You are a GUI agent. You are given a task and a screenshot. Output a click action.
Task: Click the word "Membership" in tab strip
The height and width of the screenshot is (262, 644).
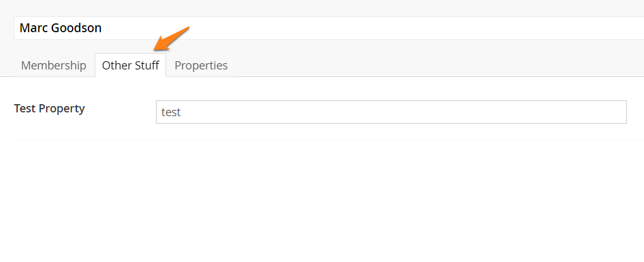(x=54, y=66)
